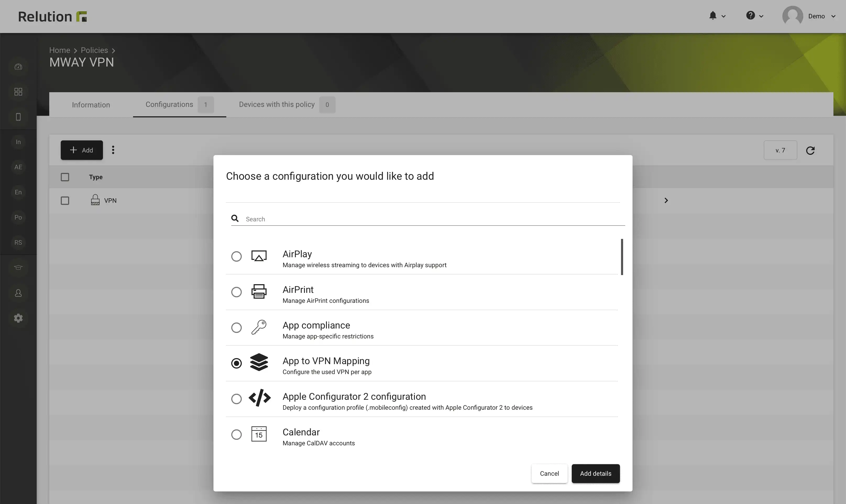Click the Configurations count badge '1'
This screenshot has height=504, width=846.
[206, 105]
